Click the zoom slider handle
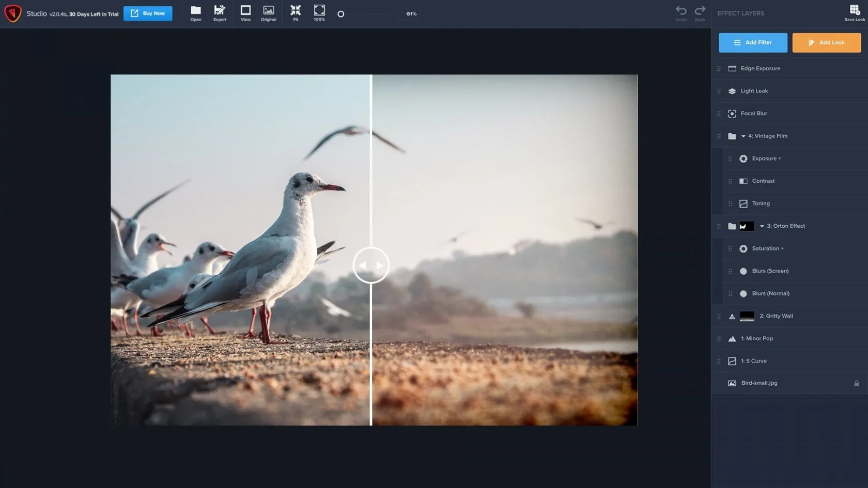The image size is (868, 488). click(340, 14)
